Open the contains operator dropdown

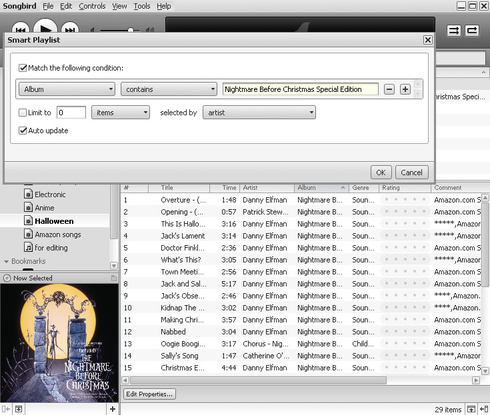click(169, 89)
